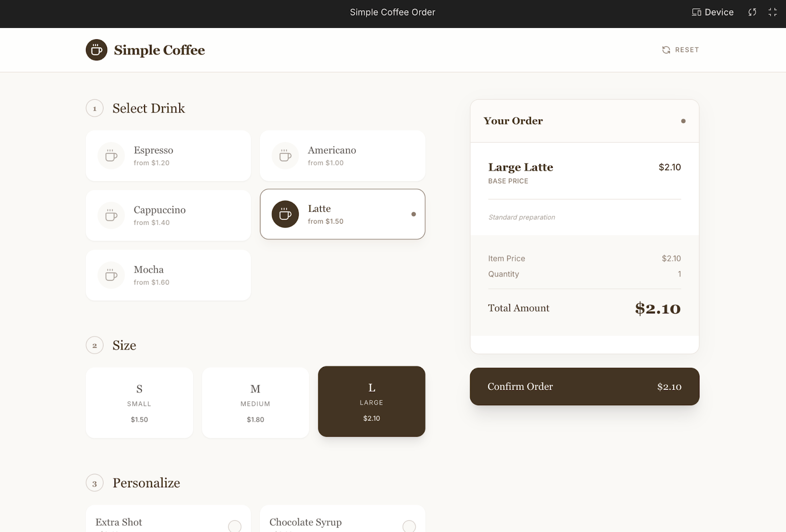This screenshot has height=532, width=786.
Task: Click the large $2.10 total value
Action: pyautogui.click(x=658, y=308)
